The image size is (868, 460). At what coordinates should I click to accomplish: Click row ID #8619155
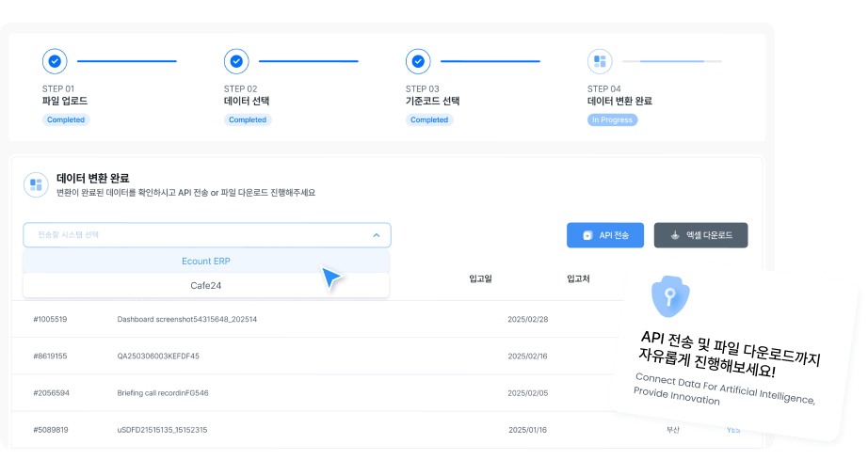tap(50, 357)
